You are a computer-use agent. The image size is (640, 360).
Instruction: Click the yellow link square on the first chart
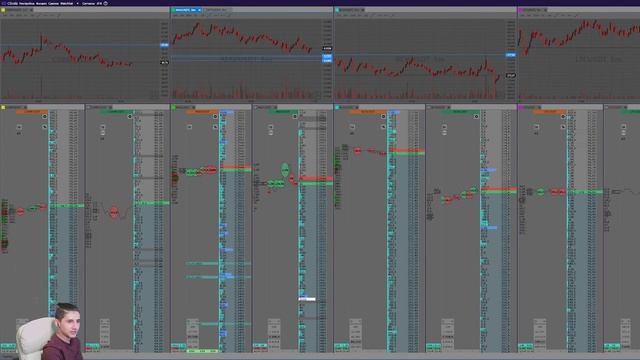3,10
